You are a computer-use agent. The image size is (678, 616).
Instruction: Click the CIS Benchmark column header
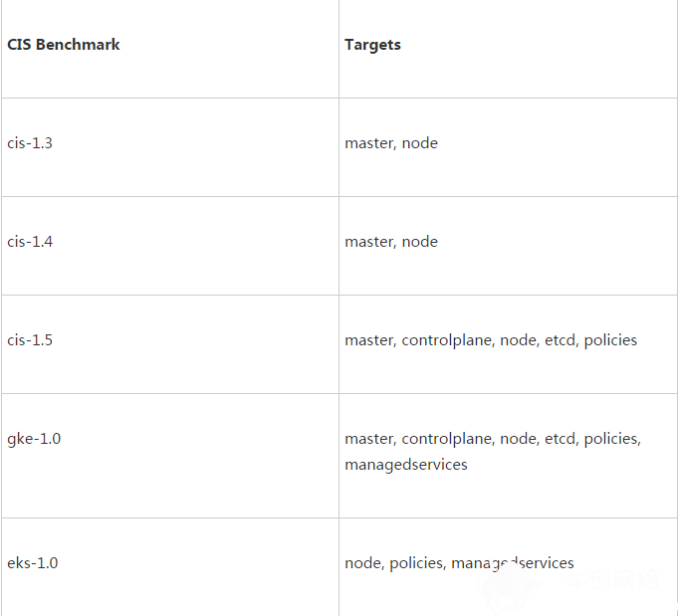click(x=63, y=45)
